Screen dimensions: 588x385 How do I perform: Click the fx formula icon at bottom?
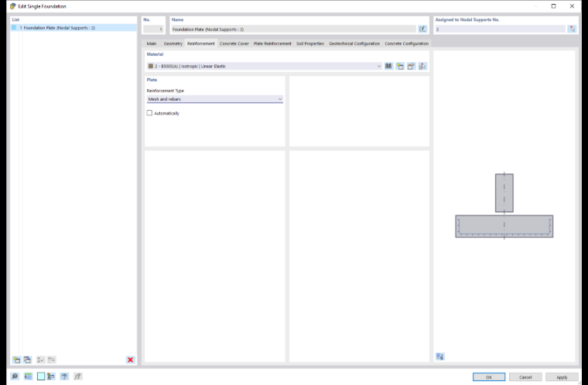pos(77,376)
